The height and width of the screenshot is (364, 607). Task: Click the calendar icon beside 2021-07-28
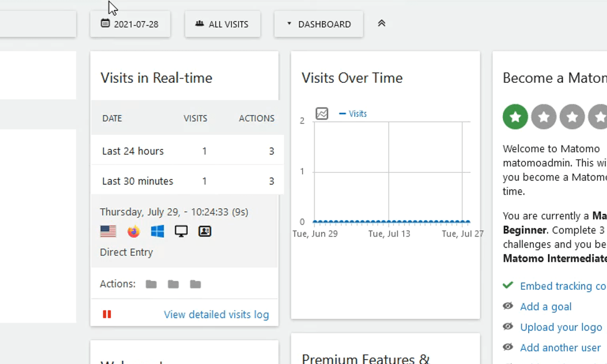[x=105, y=23]
